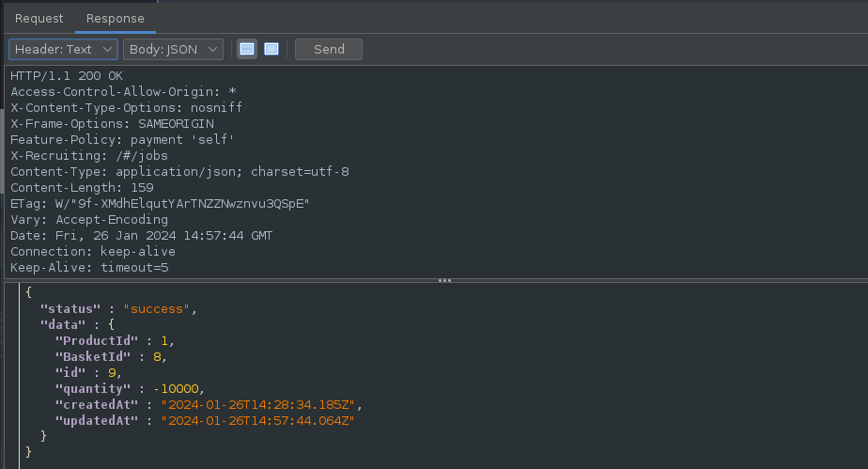Click the "success" value
Image resolution: width=868 pixels, height=469 pixels.
click(x=156, y=309)
